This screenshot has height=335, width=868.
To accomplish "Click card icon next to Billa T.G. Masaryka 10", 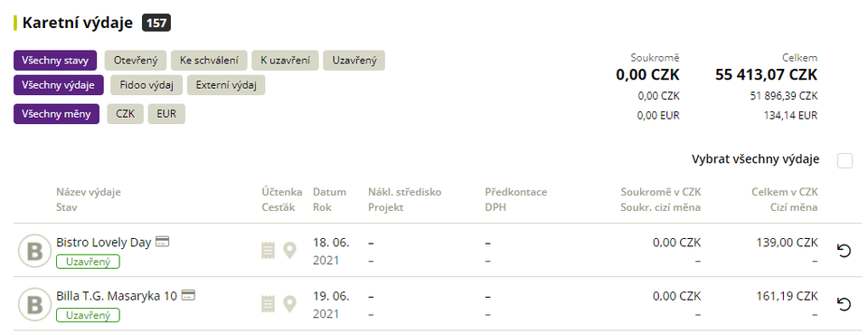I will click(188, 295).
